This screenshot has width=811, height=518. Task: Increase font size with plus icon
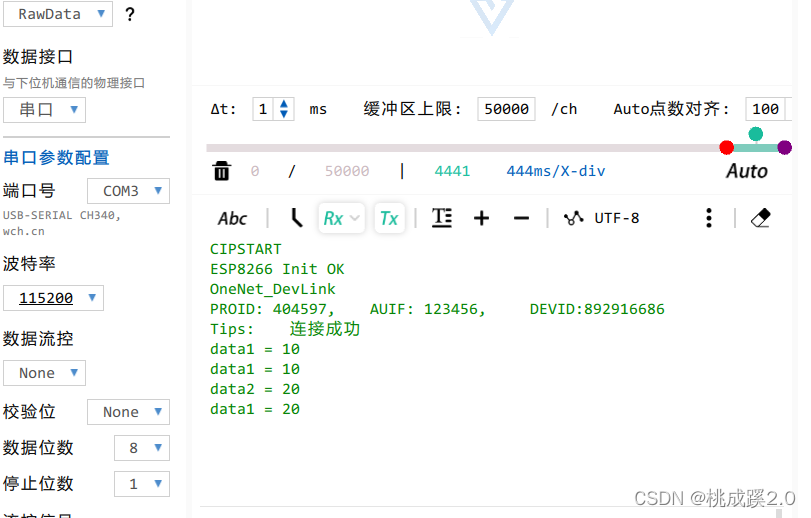point(482,218)
